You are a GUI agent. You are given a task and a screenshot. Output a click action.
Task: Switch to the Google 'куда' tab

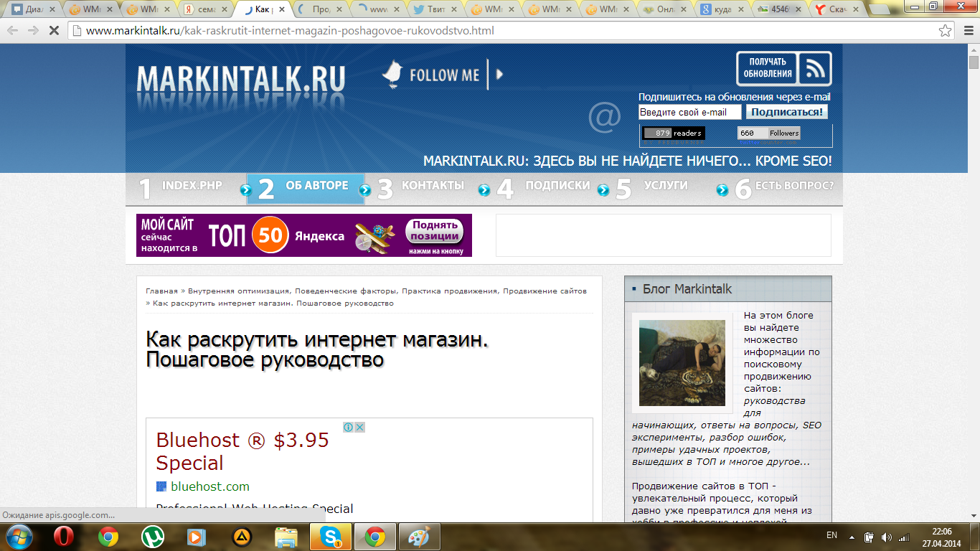[722, 9]
